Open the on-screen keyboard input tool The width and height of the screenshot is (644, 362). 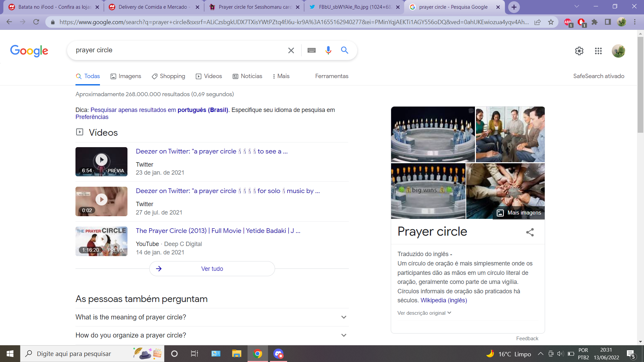[311, 50]
